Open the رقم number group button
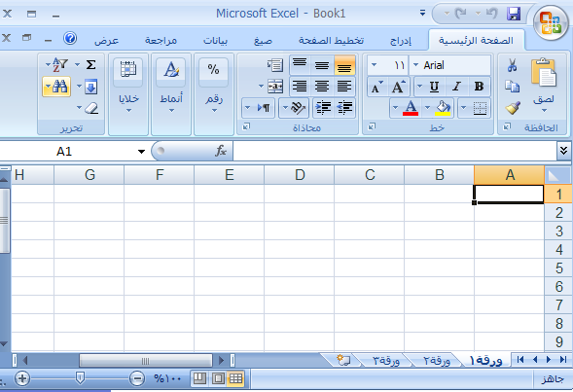Image resolution: width=573 pixels, height=392 pixels. click(214, 94)
